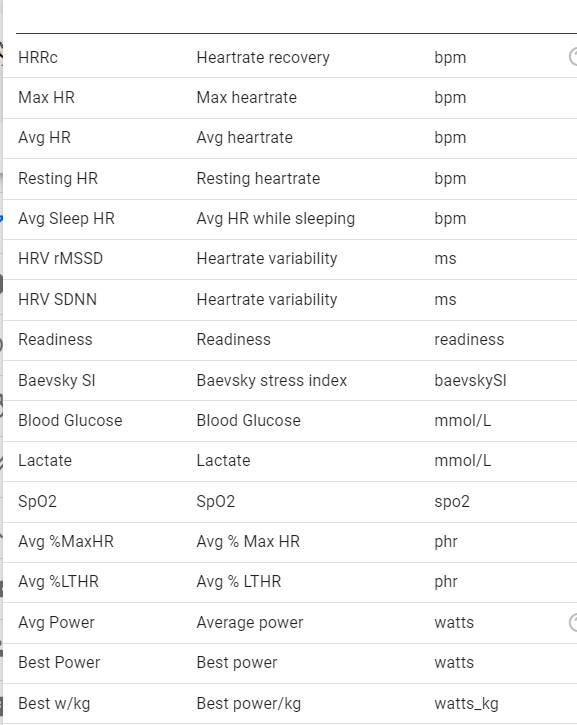
Task: Select the Lactate row
Action: tap(290, 461)
